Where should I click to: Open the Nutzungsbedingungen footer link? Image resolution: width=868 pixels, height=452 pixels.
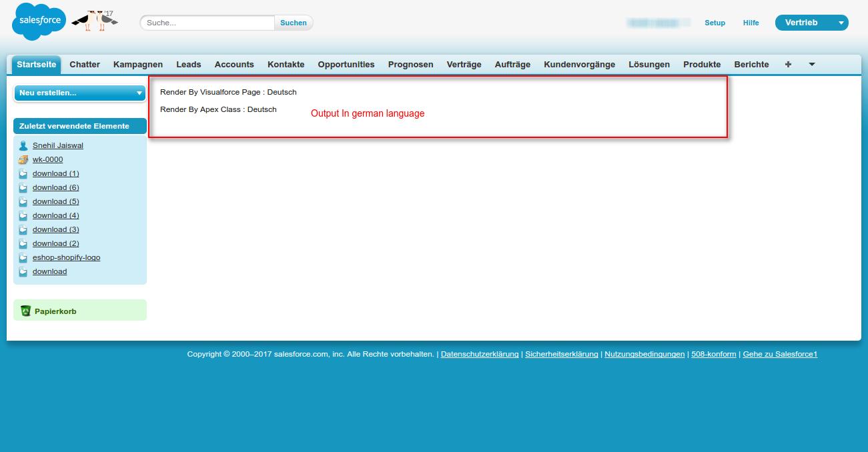tap(644, 354)
